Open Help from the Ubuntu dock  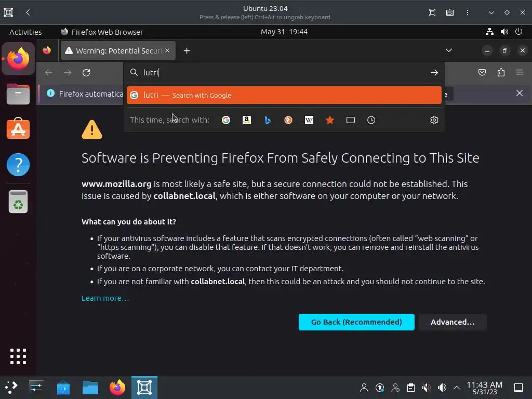18,165
